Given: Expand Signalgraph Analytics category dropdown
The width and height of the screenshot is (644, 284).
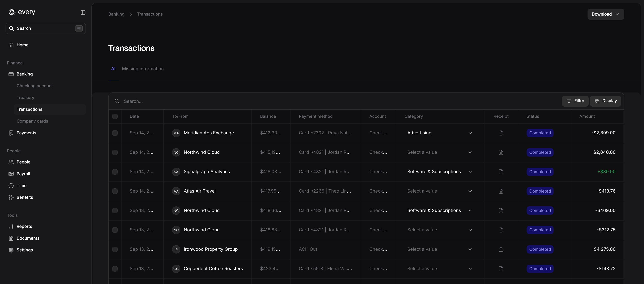Looking at the screenshot, I should 440,172.
